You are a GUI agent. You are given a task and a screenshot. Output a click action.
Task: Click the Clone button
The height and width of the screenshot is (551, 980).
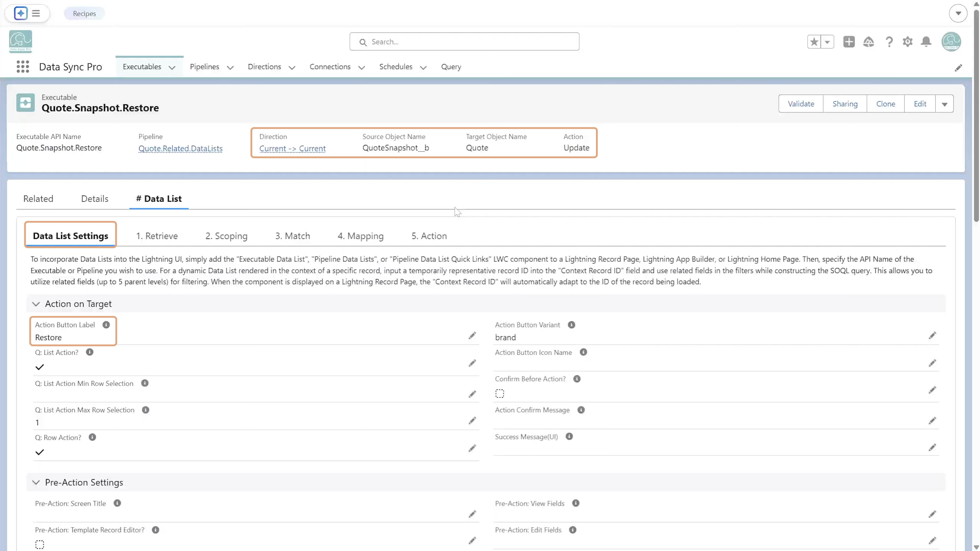(x=886, y=104)
